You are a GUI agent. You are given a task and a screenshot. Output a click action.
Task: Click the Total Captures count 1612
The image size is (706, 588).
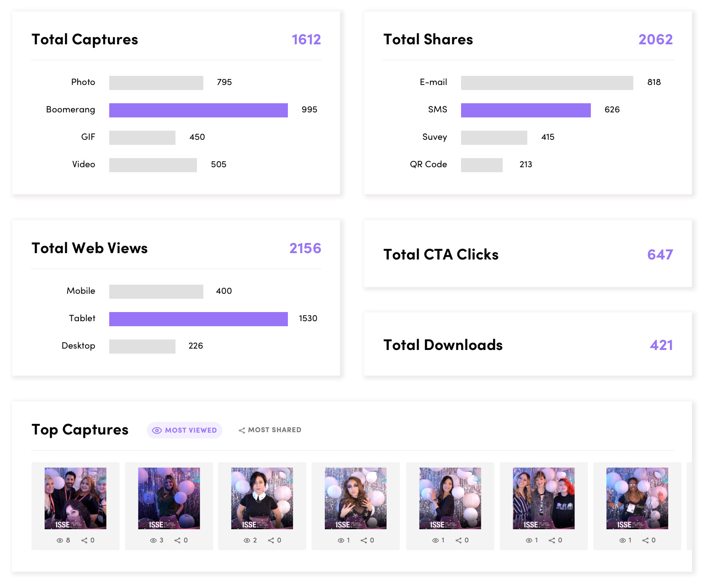[x=306, y=40]
